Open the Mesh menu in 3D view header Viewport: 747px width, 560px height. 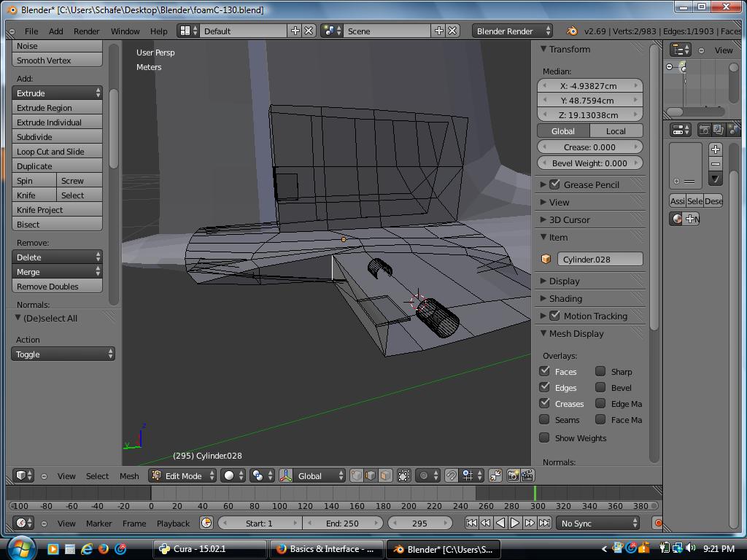coord(129,475)
